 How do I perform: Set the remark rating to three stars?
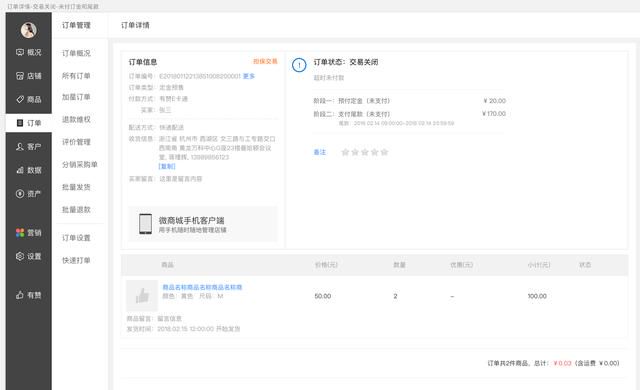point(365,152)
